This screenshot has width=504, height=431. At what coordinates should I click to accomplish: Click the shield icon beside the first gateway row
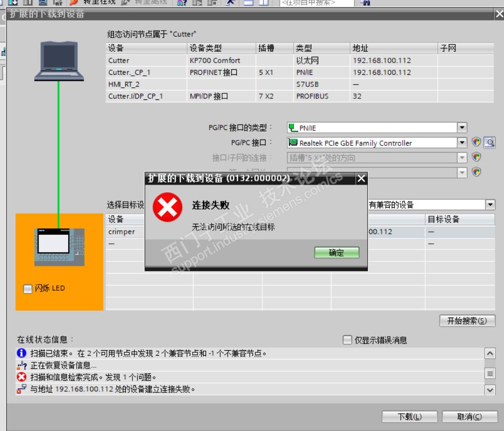tap(476, 172)
